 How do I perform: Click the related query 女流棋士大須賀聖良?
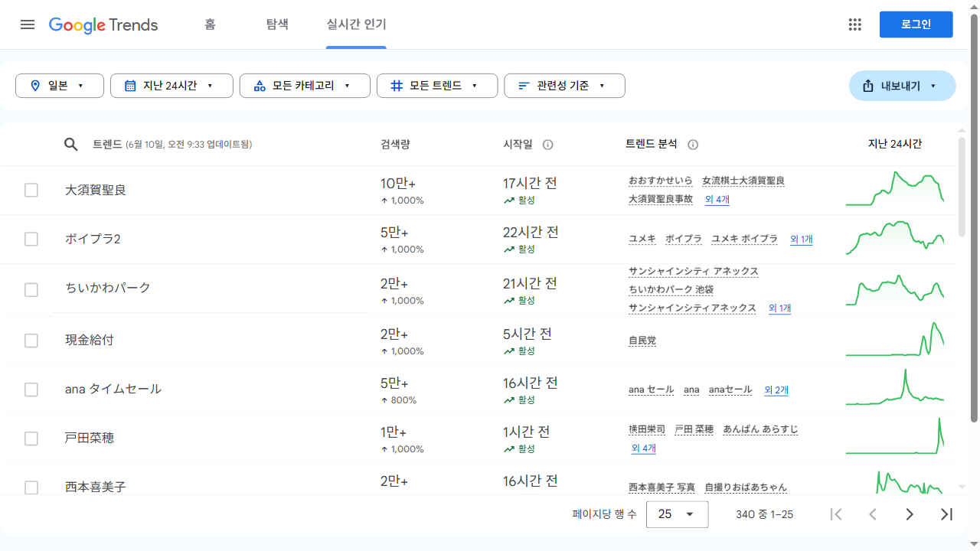[x=743, y=181]
